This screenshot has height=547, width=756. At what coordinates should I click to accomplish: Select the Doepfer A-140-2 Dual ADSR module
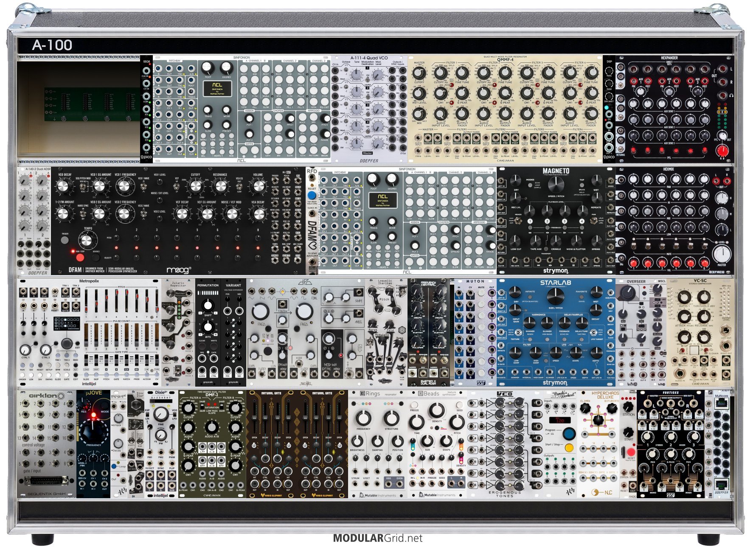coord(34,221)
